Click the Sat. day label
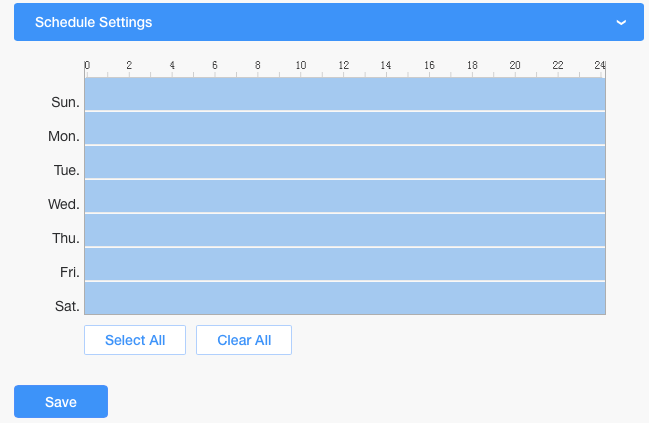649x423 pixels. pyautogui.click(x=67, y=306)
